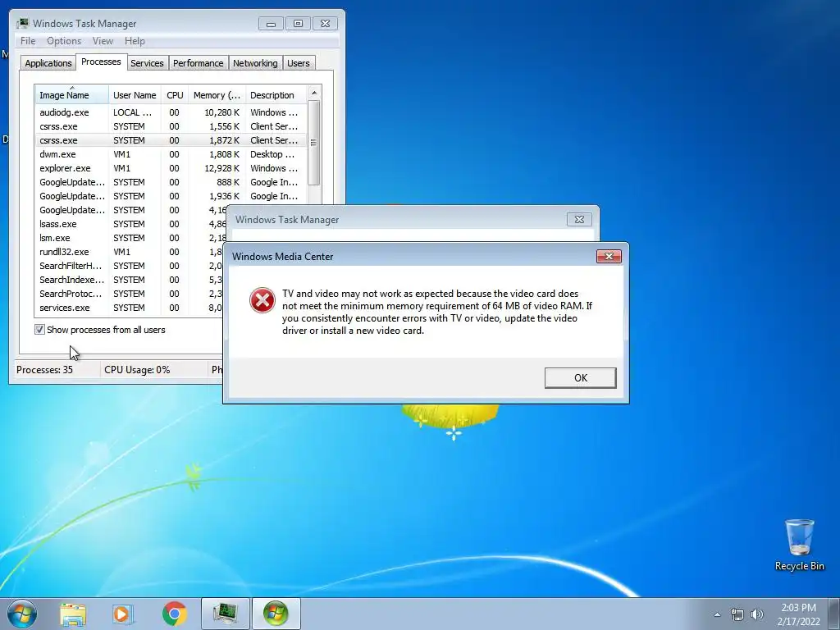Close the main Windows Task Manager window
Image resolution: width=840 pixels, height=630 pixels.
click(x=325, y=24)
